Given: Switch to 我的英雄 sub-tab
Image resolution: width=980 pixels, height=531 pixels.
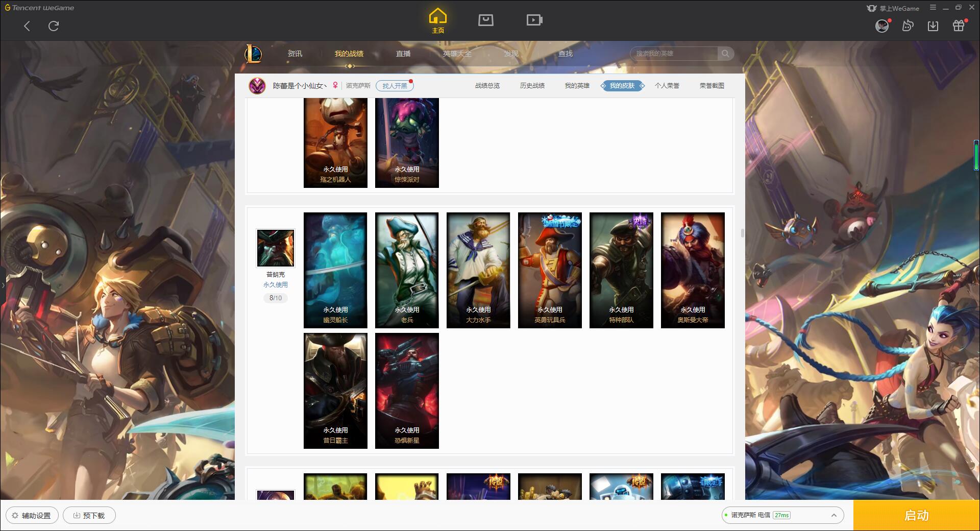Looking at the screenshot, I should pyautogui.click(x=577, y=86).
